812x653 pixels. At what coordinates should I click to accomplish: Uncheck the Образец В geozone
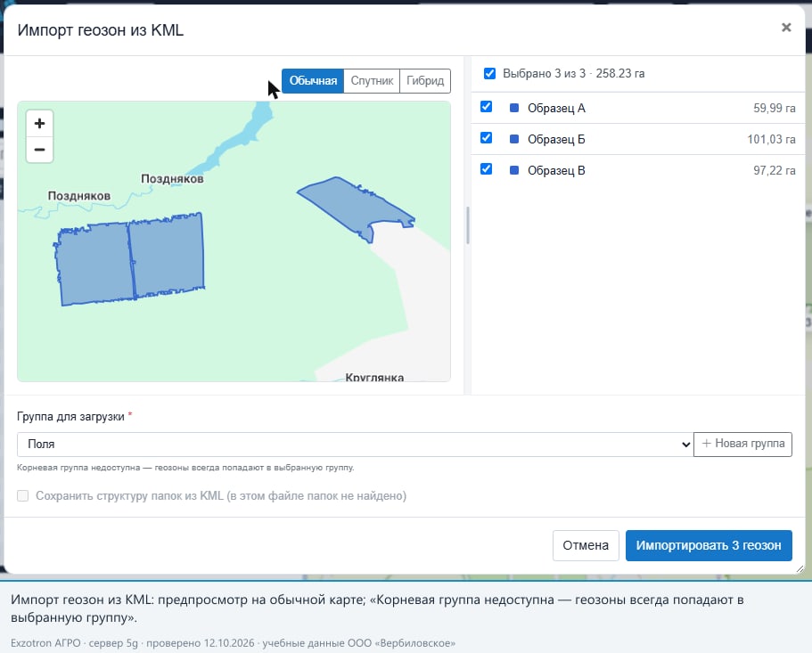click(487, 168)
